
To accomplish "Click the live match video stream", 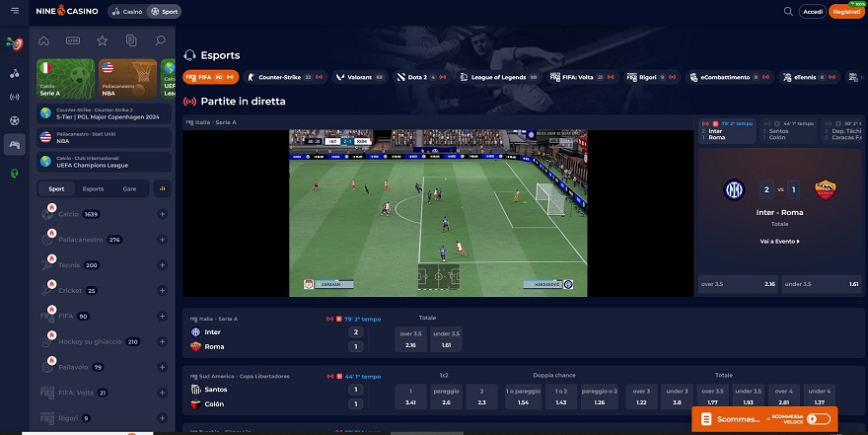I will tap(438, 213).
